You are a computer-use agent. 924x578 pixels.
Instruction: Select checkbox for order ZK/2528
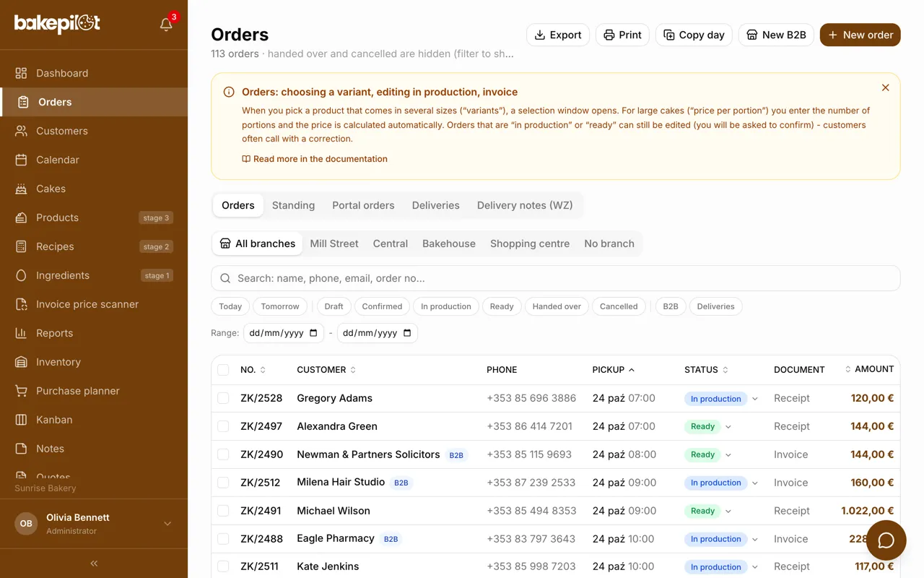coord(223,398)
